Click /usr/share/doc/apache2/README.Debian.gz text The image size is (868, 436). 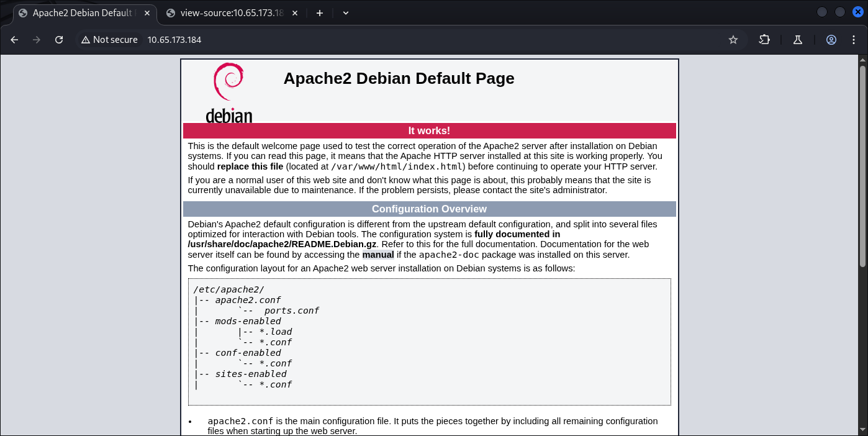point(283,245)
